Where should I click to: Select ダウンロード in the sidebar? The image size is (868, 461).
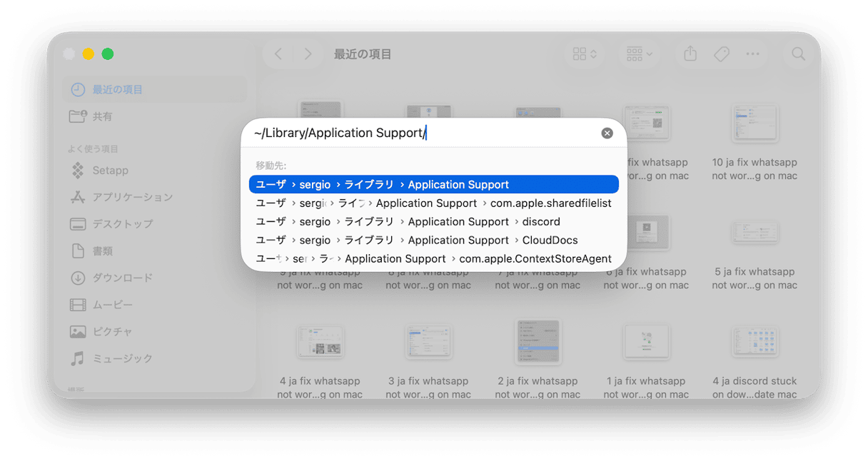[122, 278]
